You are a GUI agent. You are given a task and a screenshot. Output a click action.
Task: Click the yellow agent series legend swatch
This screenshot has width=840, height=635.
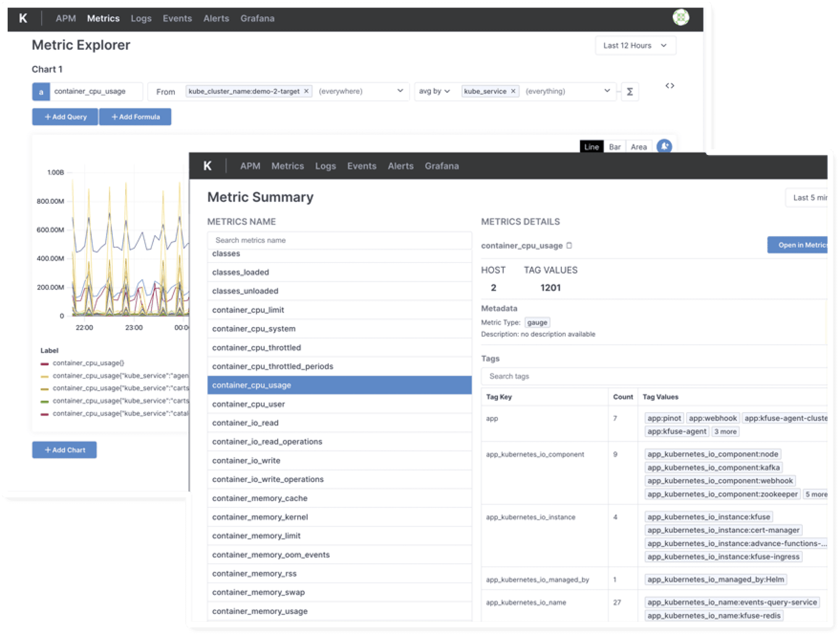click(45, 376)
